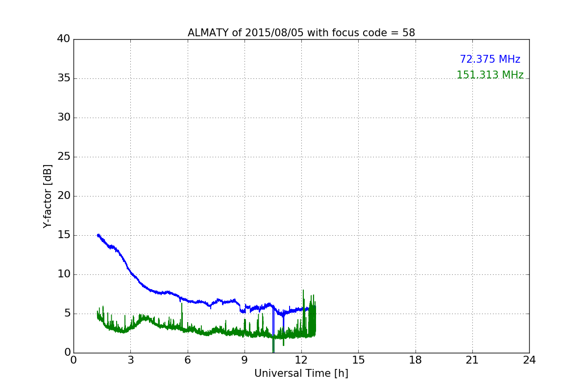Click the y-axis tick label '15'
This screenshot has height=392, width=588.
[64, 235]
